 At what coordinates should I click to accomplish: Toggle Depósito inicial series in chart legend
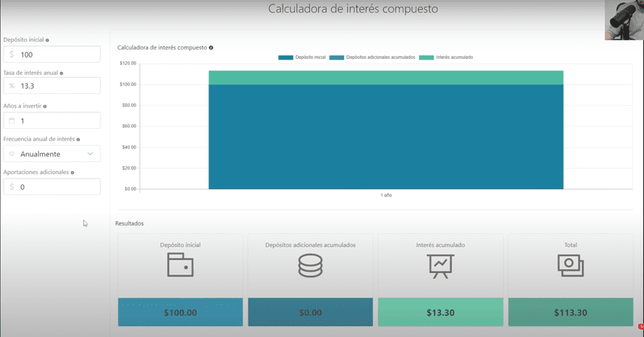point(302,57)
